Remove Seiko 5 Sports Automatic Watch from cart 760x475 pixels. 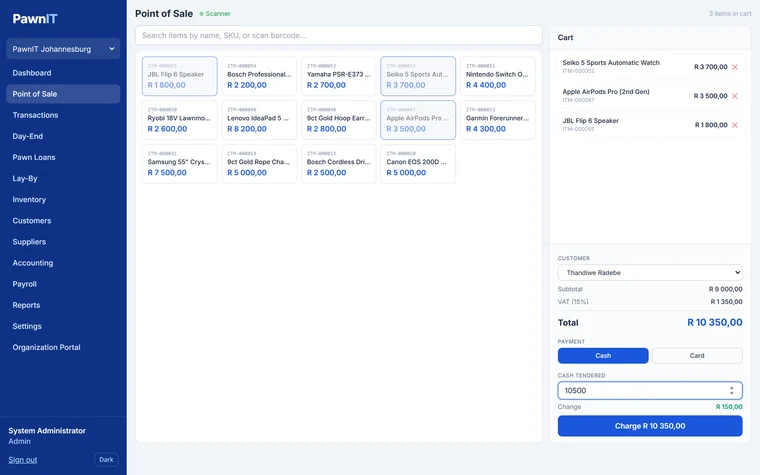pos(735,67)
